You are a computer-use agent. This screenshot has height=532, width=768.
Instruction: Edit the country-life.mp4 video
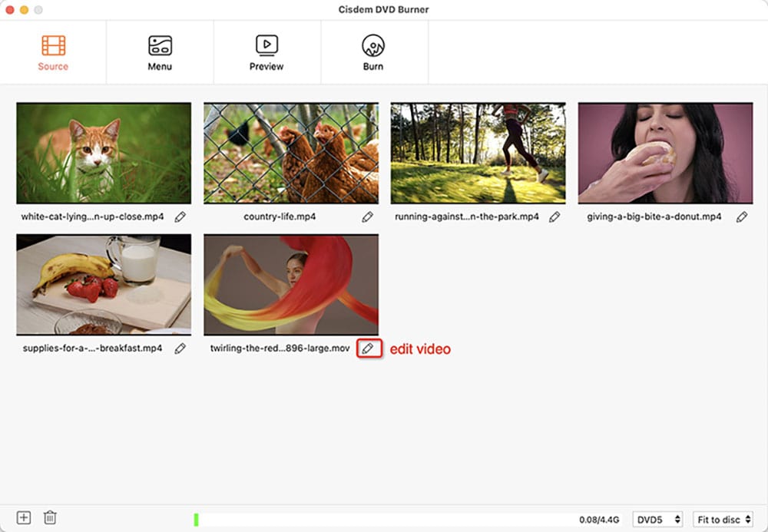click(368, 217)
